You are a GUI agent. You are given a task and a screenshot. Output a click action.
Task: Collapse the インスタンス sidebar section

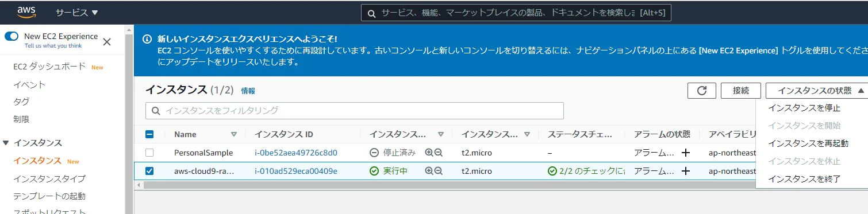(6, 142)
